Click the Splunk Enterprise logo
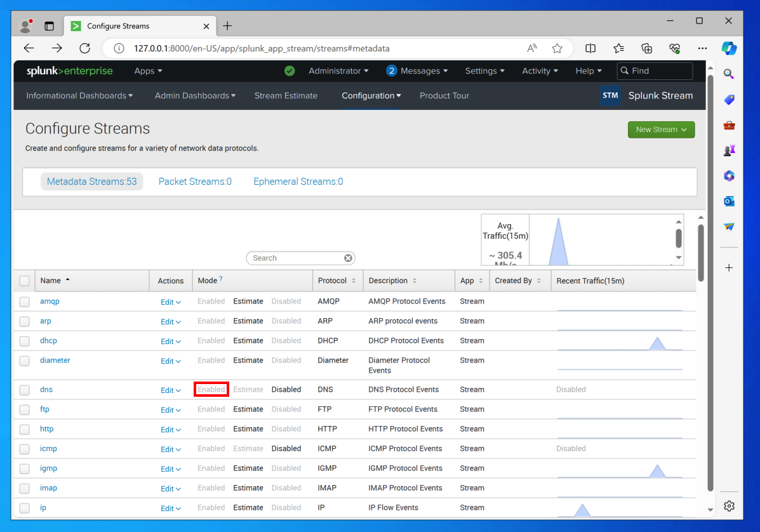 [69, 71]
